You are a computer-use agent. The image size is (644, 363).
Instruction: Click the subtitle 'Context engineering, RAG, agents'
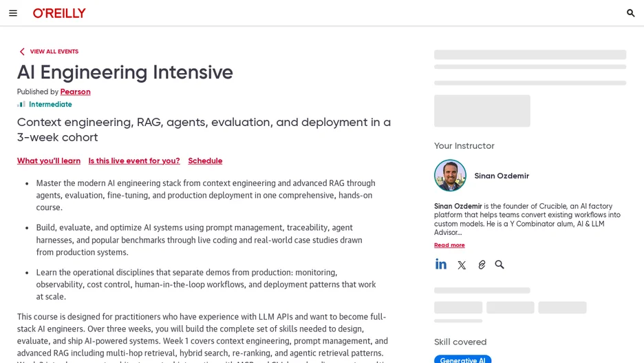(204, 129)
